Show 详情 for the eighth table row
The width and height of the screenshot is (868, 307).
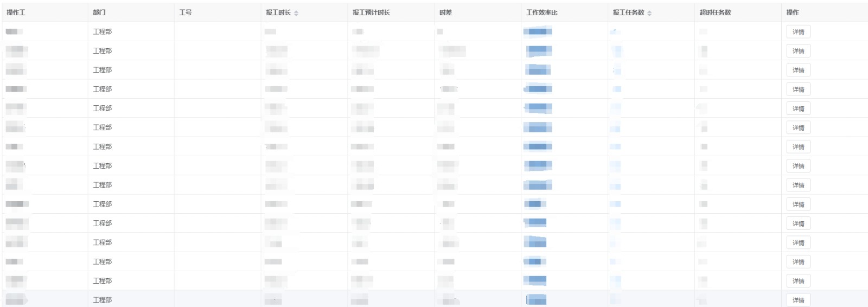798,166
